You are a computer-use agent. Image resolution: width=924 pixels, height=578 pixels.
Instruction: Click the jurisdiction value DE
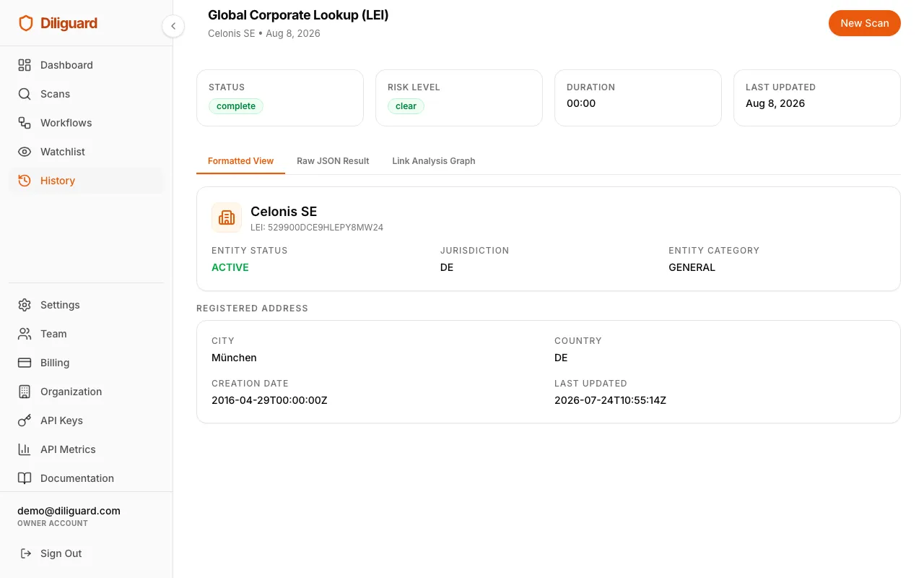[447, 267]
